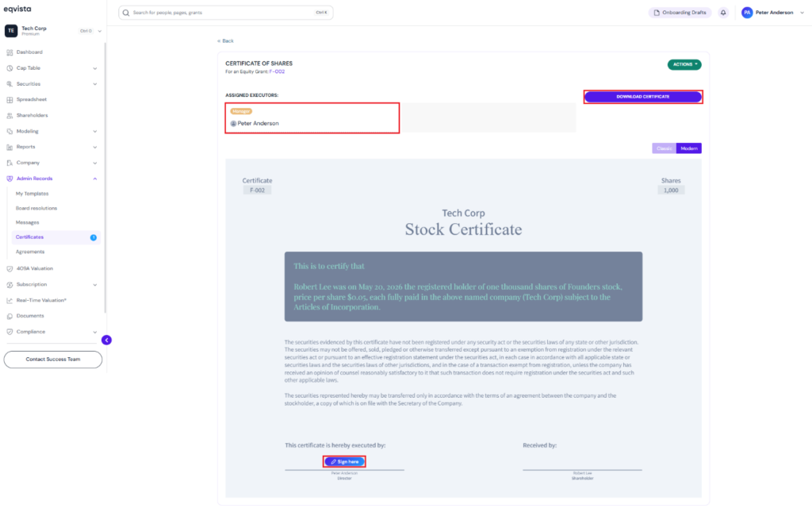Click the Real-Time Valuation graph icon
This screenshot has width=812, height=508.
pos(10,300)
